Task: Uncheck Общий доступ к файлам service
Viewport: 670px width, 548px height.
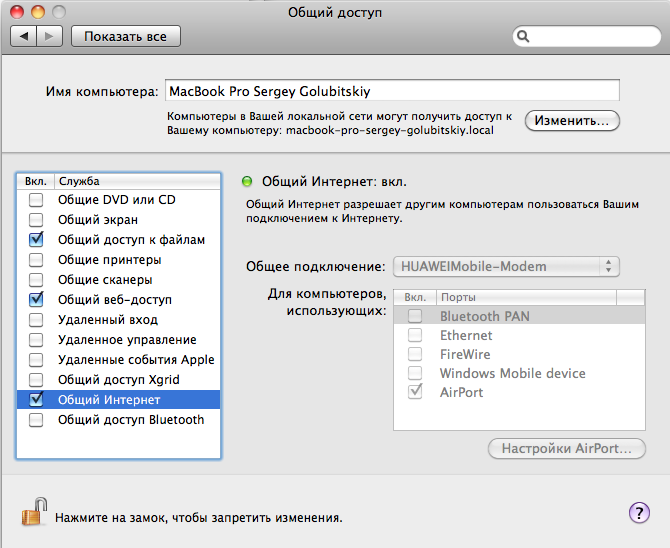Action: pyautogui.click(x=36, y=240)
